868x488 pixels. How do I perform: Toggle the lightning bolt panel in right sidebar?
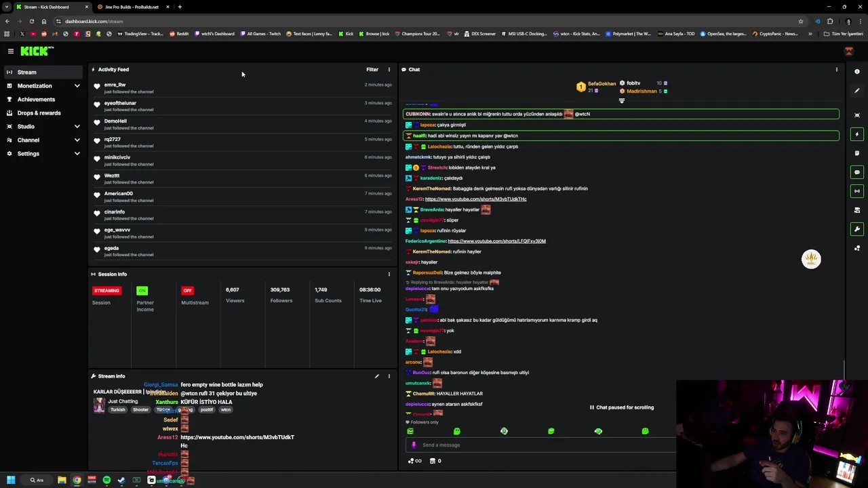pyautogui.click(x=857, y=134)
